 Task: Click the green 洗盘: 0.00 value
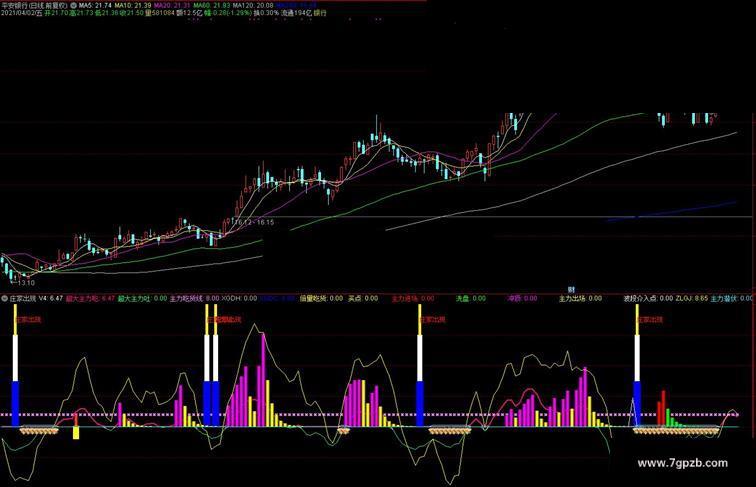coord(471,298)
